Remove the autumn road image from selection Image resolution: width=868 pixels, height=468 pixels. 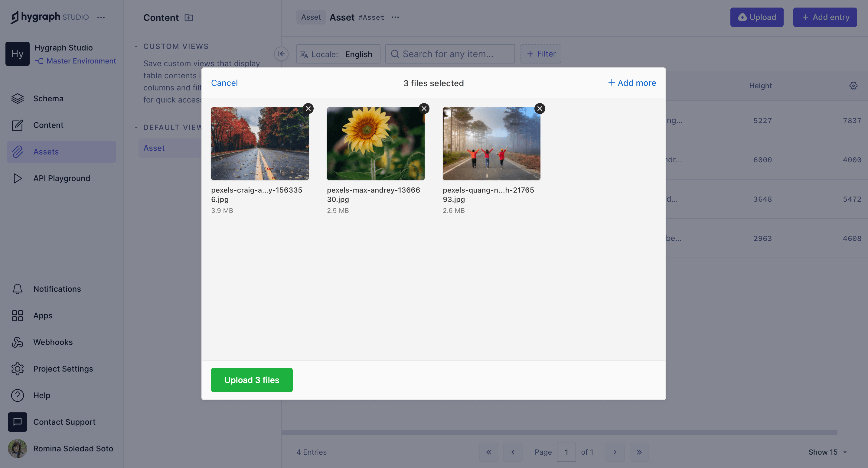(x=308, y=109)
